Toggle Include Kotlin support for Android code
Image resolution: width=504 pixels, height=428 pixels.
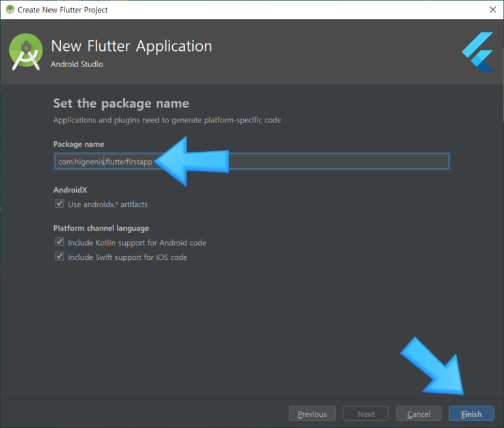tap(59, 242)
